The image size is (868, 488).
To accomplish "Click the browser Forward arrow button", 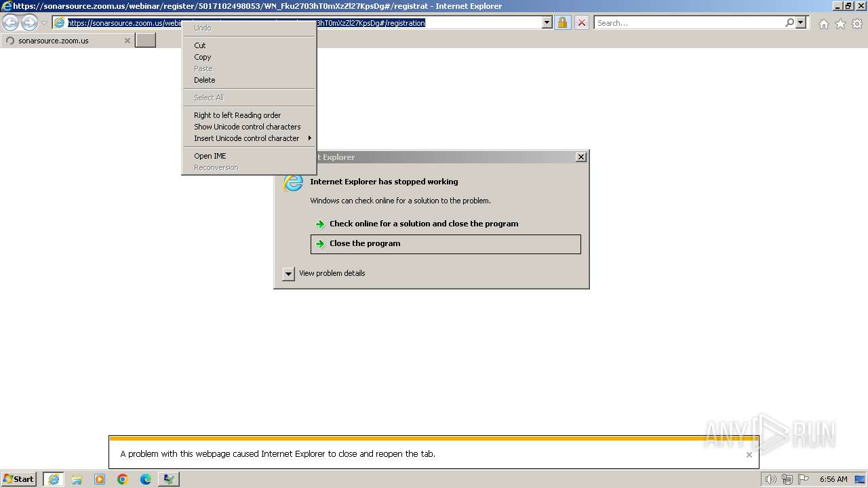I will click(x=29, y=22).
